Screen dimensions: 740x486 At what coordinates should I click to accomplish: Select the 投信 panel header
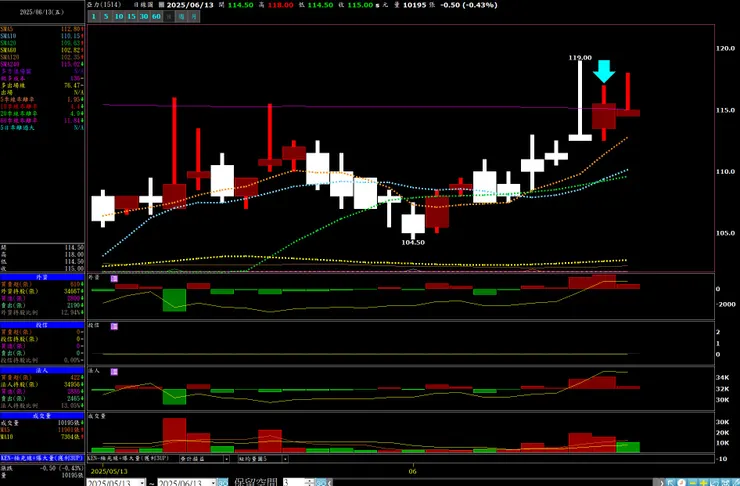[x=42, y=325]
